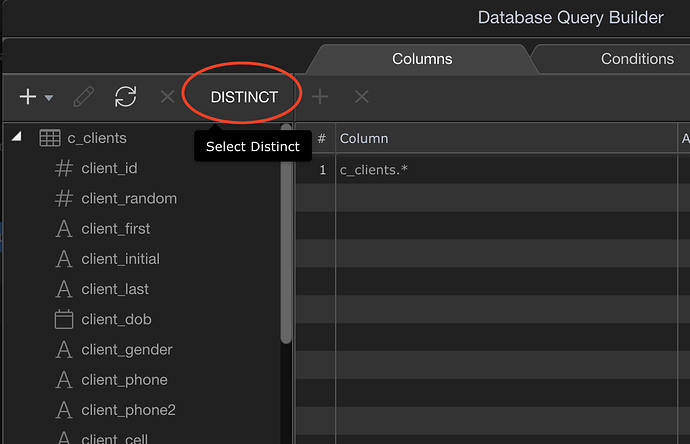The width and height of the screenshot is (690, 444).
Task: Click the client_dob calendar icon
Action: 64,320
